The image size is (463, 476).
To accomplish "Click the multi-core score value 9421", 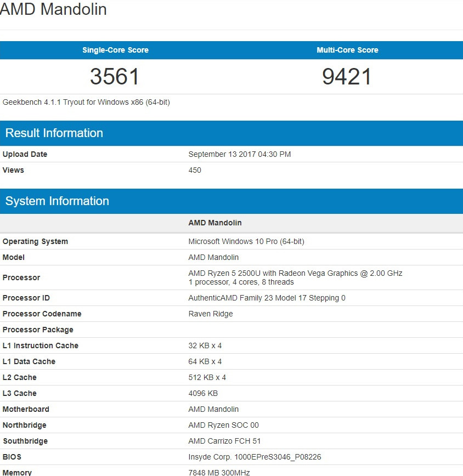I will click(347, 76).
